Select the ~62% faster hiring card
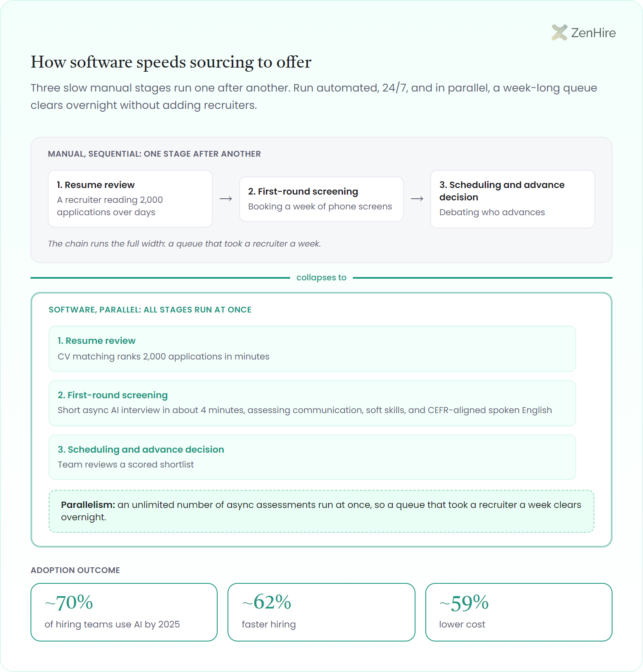 click(x=321, y=612)
